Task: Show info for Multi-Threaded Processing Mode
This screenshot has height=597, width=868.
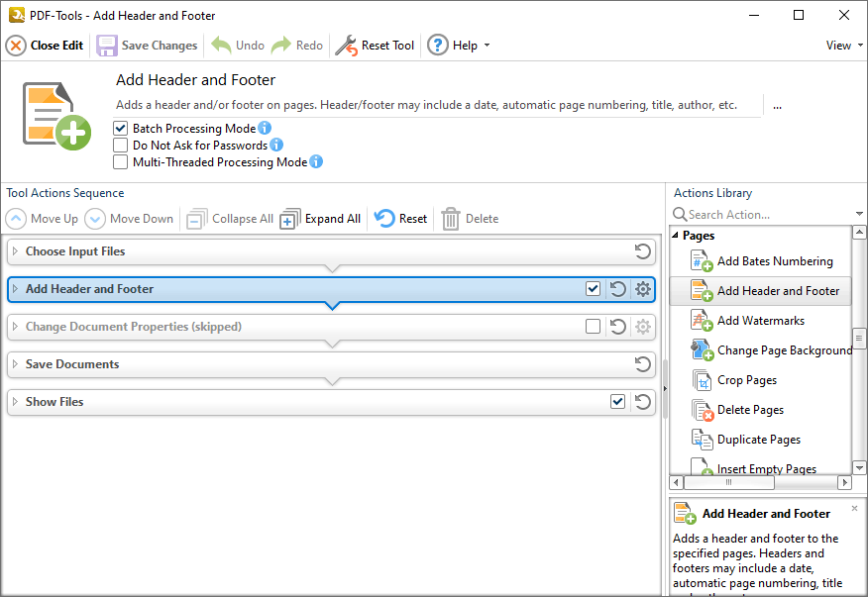Action: tap(316, 161)
